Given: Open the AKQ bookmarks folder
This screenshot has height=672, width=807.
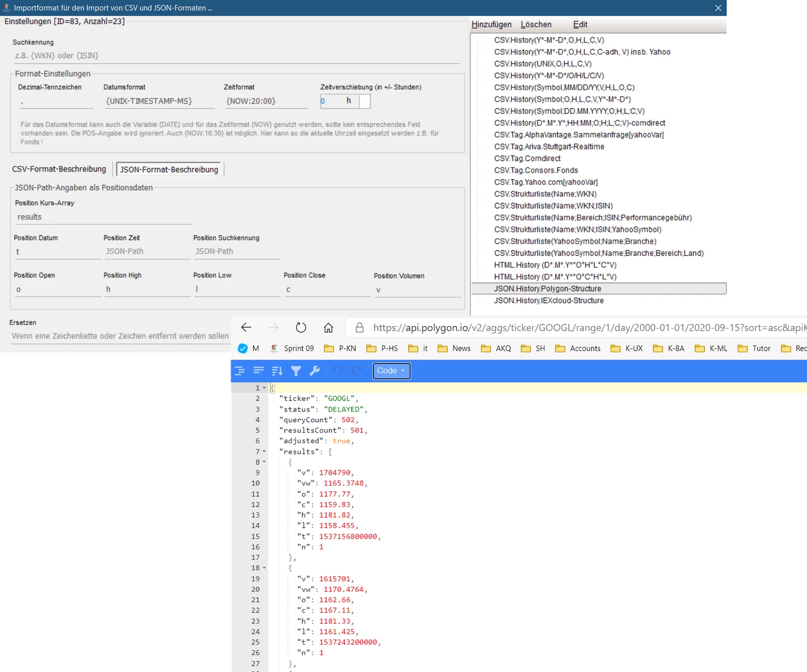Looking at the screenshot, I should pyautogui.click(x=496, y=348).
